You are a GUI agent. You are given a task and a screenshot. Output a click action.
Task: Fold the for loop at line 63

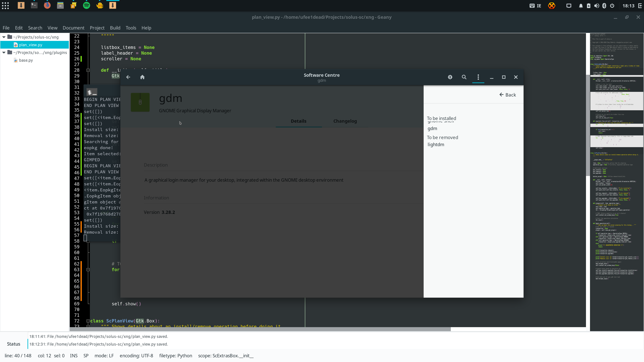pos(88,269)
